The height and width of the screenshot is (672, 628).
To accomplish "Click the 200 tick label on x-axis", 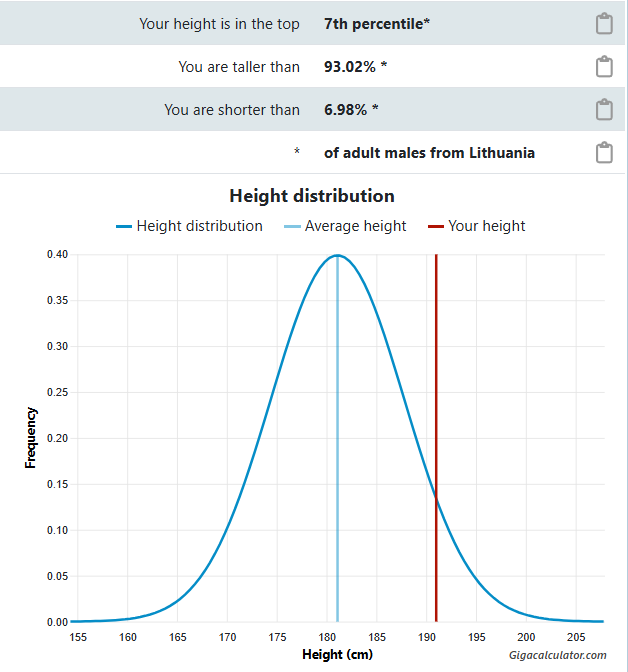I will tap(526, 637).
